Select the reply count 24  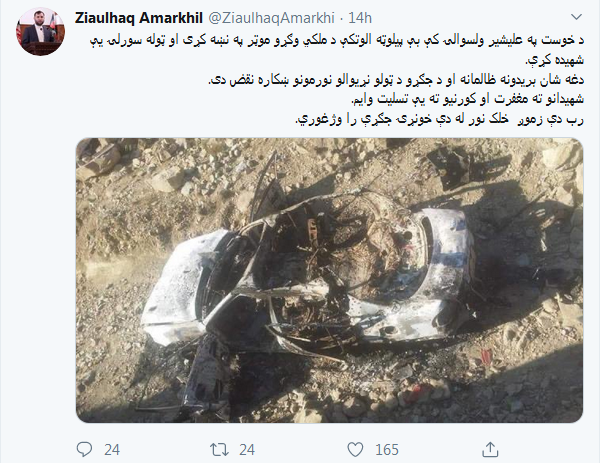coord(112,450)
